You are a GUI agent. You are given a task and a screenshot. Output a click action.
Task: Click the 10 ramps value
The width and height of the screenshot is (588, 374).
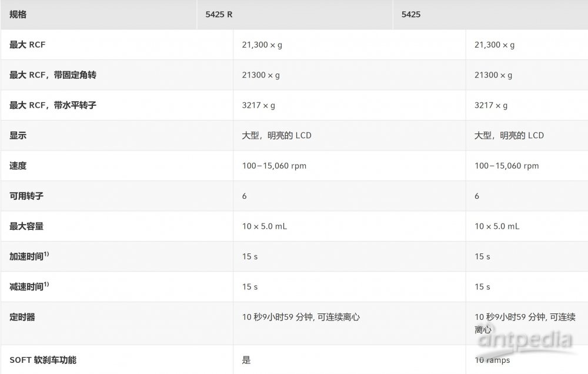pos(493,360)
